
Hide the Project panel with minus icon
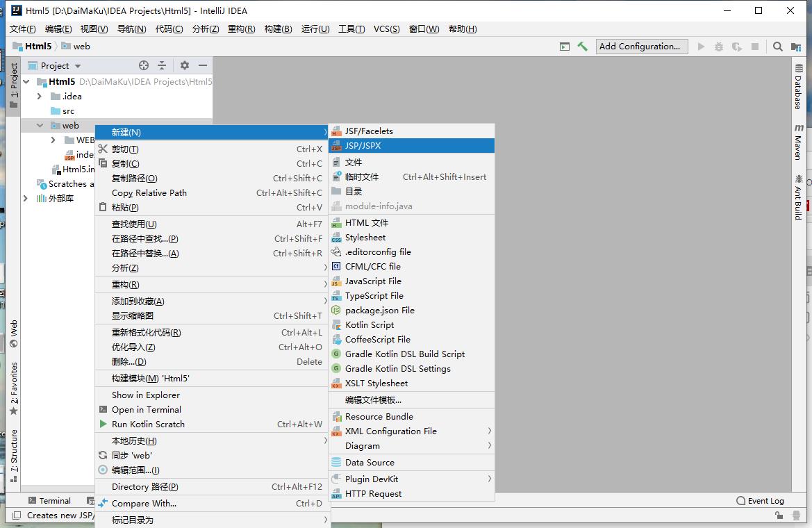point(203,65)
